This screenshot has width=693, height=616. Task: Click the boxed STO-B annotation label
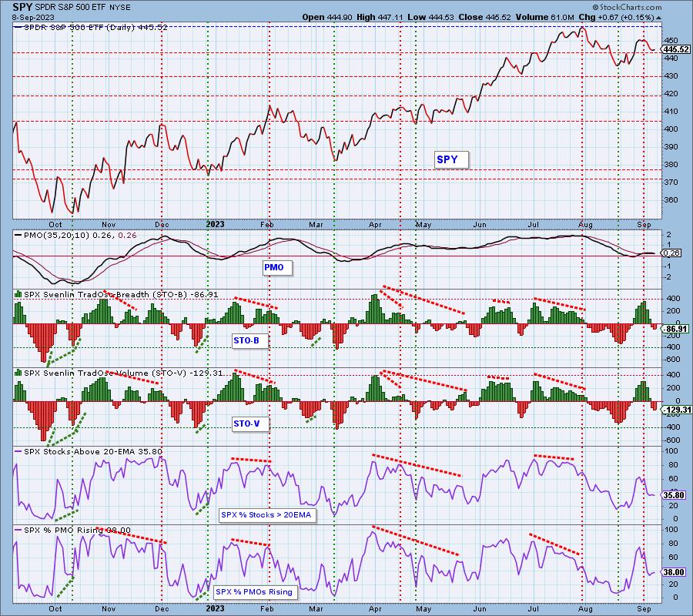click(249, 340)
